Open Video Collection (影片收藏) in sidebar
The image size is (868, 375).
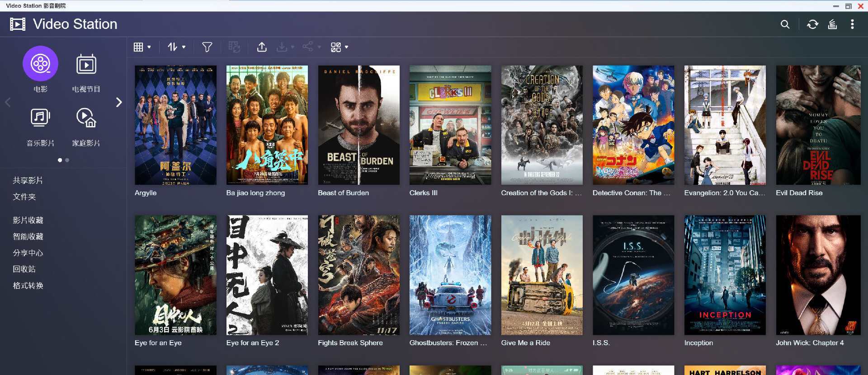coord(28,220)
